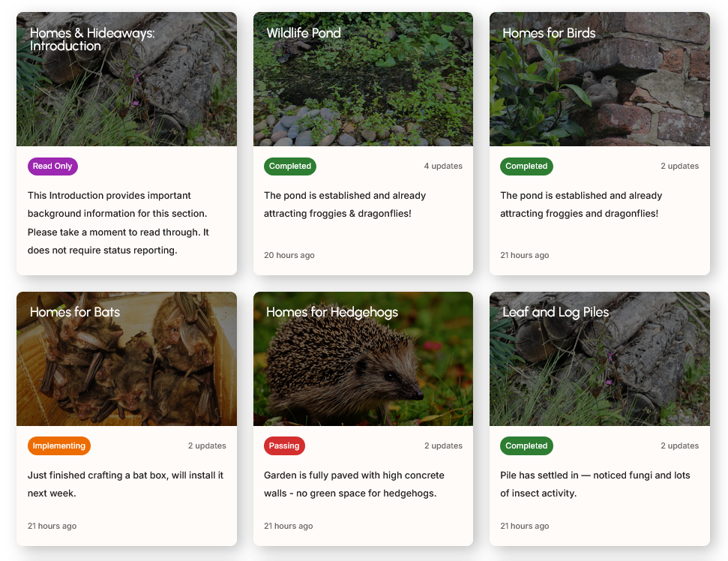
Task: Open the Homes for Birds title
Action: (x=549, y=33)
